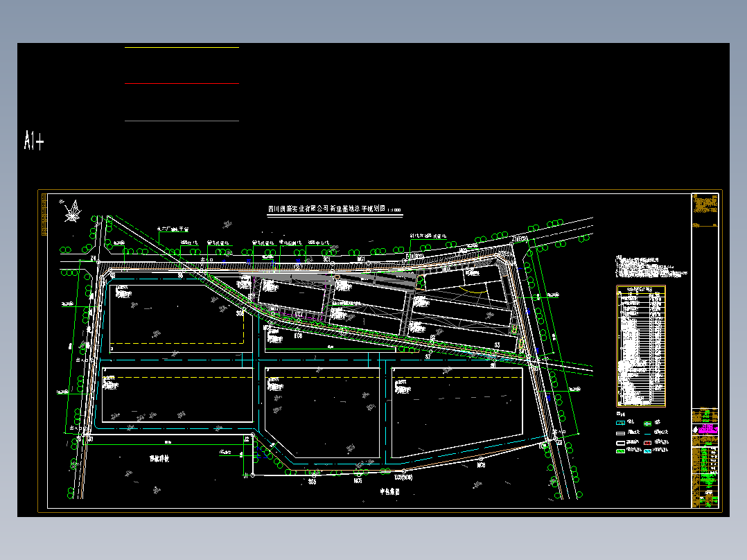747x560 pixels.
Task: Click the white outlined rectangle legend symbol
Action: click(x=621, y=443)
